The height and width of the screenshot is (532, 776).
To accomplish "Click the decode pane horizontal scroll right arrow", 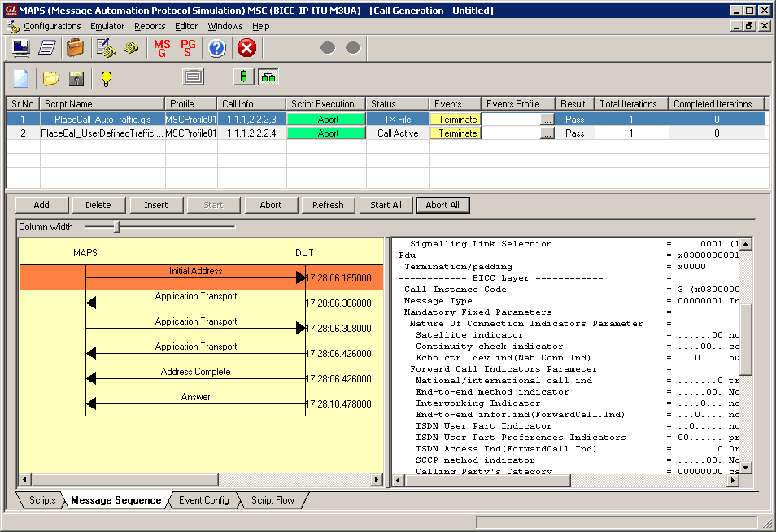I will tap(734, 480).
